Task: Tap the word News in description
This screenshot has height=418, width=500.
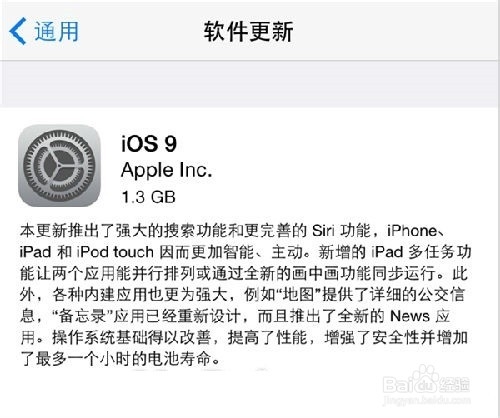Action: [410, 316]
